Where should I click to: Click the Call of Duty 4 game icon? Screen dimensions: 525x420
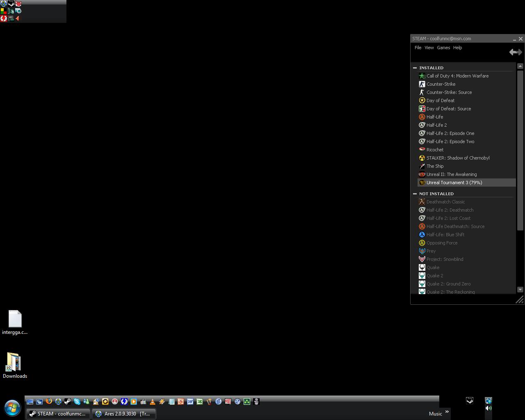(422, 76)
